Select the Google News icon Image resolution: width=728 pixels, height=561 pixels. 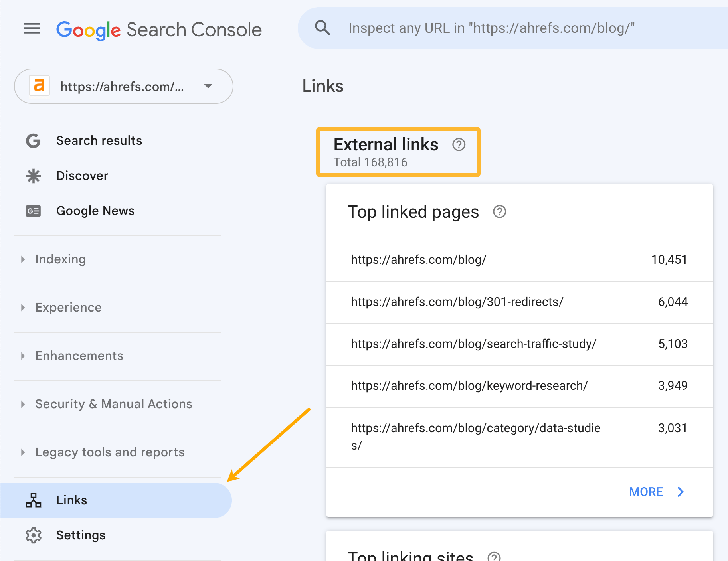tap(34, 211)
